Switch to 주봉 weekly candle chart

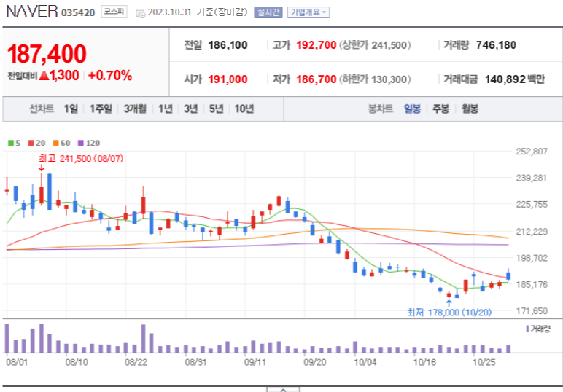tap(441, 109)
